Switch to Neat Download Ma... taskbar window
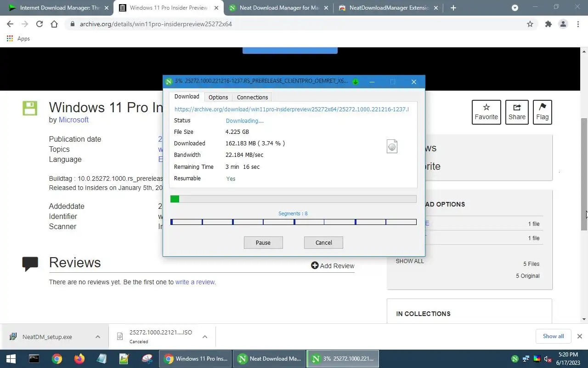The width and height of the screenshot is (588, 368). (269, 359)
